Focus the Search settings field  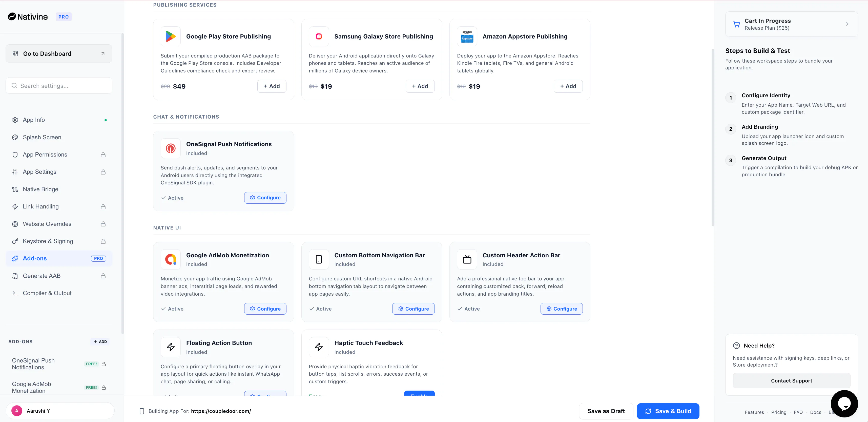point(59,86)
